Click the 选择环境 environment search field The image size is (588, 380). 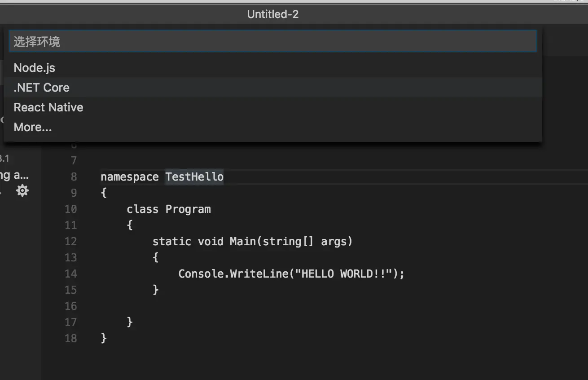(x=272, y=42)
